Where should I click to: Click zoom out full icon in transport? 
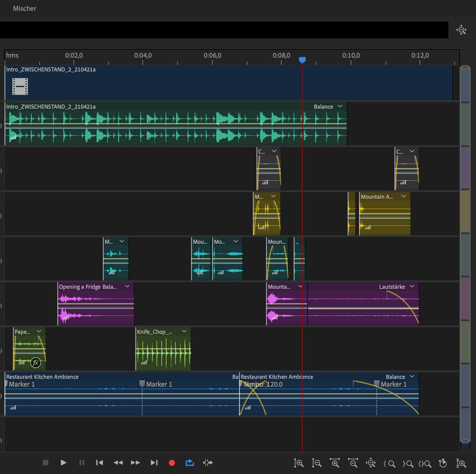[371, 463]
